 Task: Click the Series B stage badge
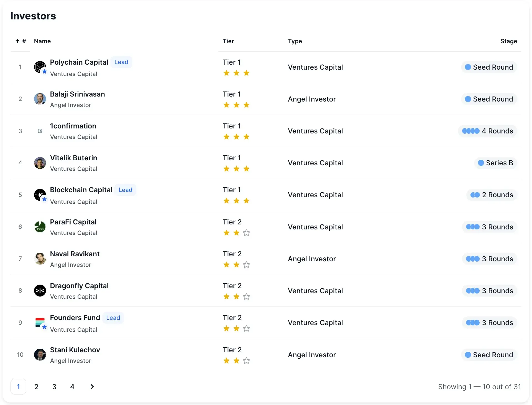coord(495,163)
